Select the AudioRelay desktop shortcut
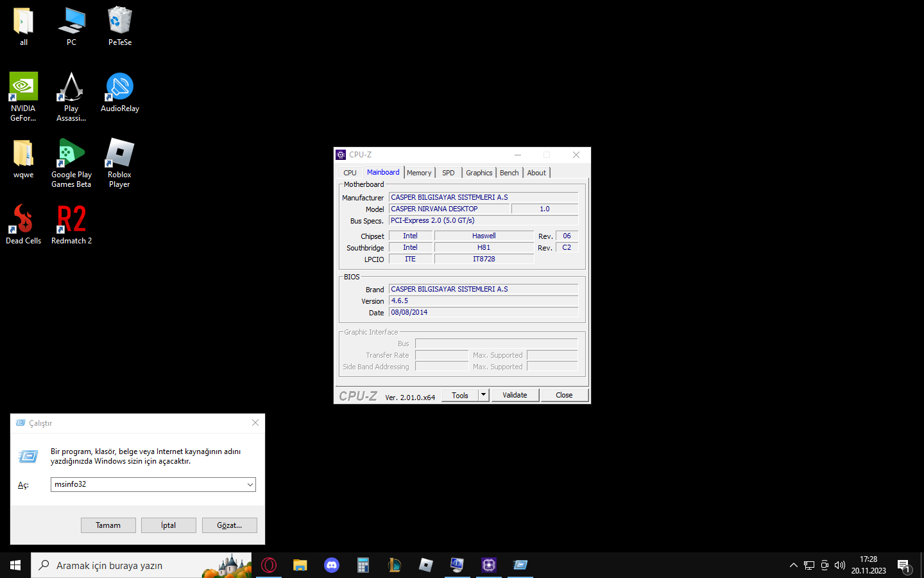Viewport: 924px width, 578px height. click(x=120, y=92)
